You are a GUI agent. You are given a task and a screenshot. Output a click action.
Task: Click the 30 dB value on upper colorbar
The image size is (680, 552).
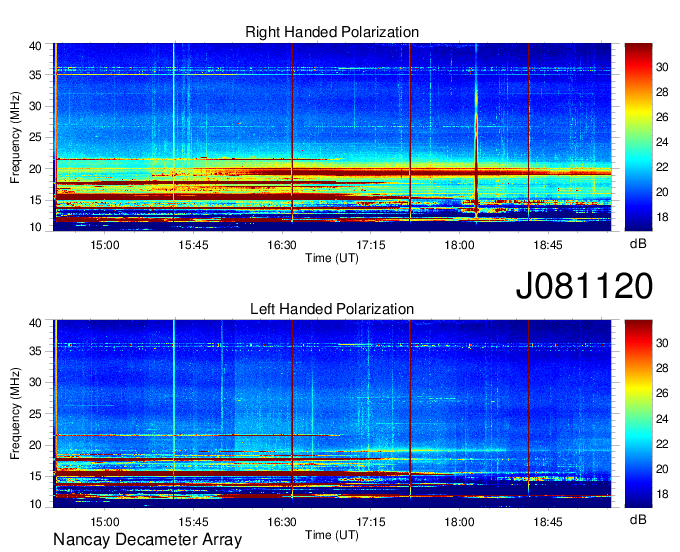pos(662,67)
